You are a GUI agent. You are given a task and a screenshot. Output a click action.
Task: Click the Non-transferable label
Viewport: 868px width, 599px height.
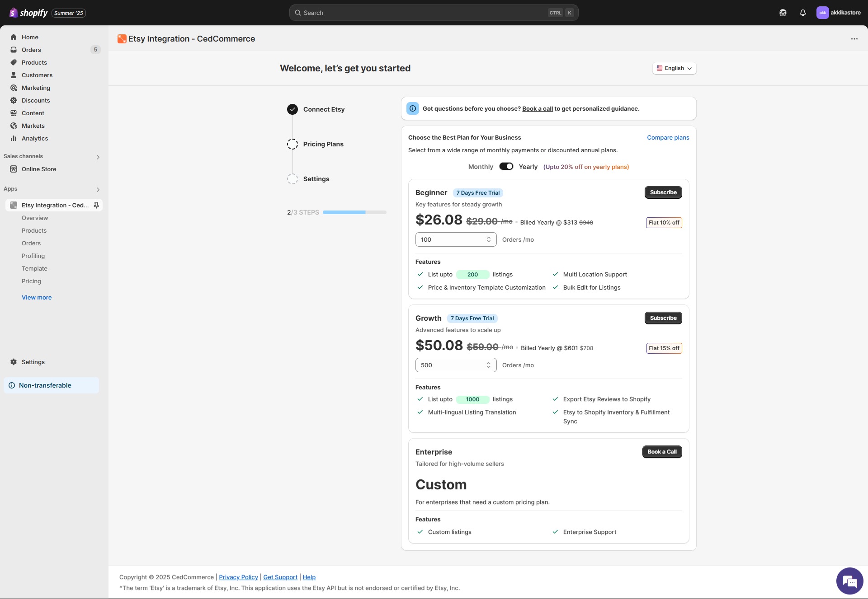(45, 385)
